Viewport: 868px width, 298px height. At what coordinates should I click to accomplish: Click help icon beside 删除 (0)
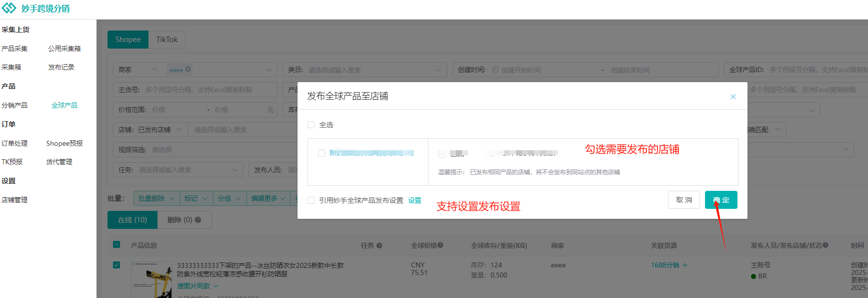click(198, 220)
